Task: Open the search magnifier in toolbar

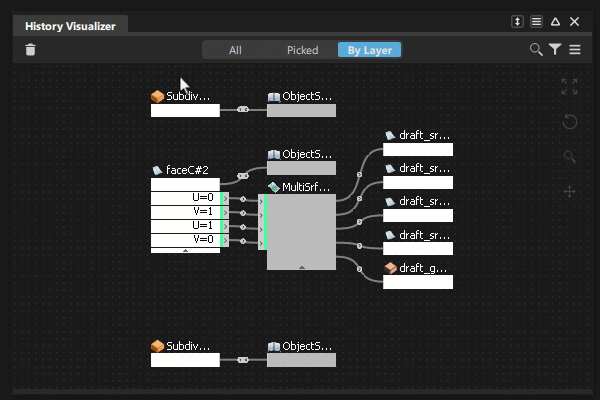Action: (x=536, y=50)
